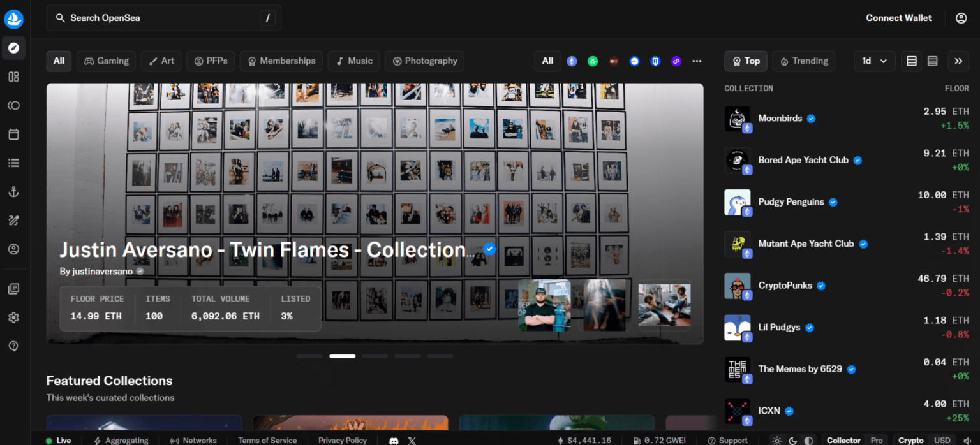Click the account profile icon beside Connect Wallet

tap(961, 18)
